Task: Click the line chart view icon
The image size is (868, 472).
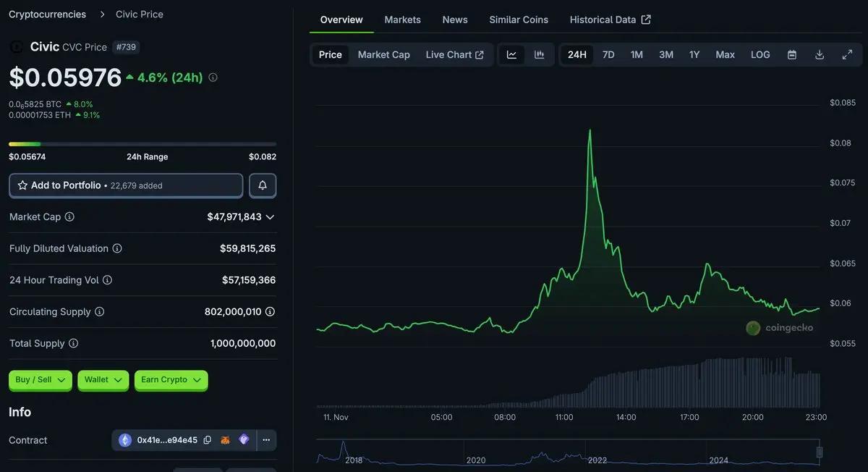Action: 511,55
